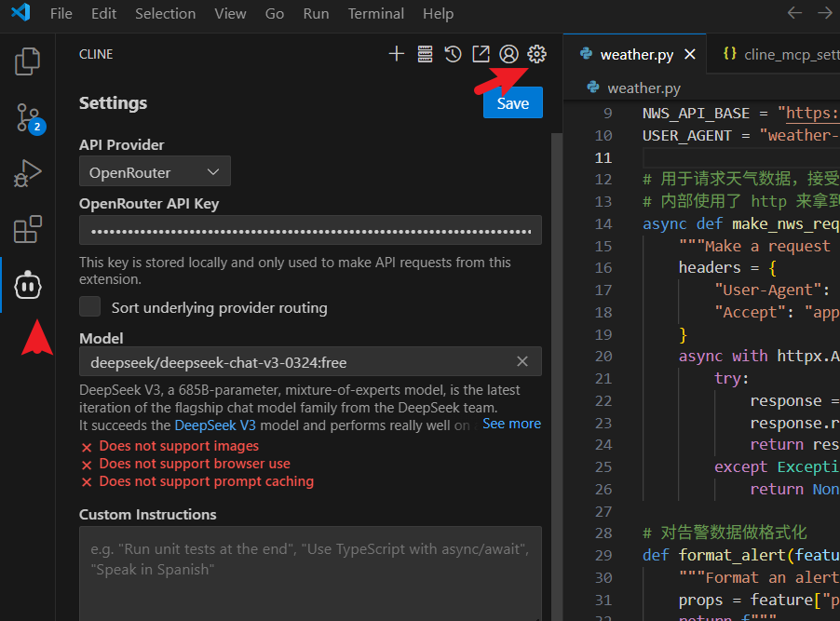Click the CLINE panel title

click(x=96, y=54)
